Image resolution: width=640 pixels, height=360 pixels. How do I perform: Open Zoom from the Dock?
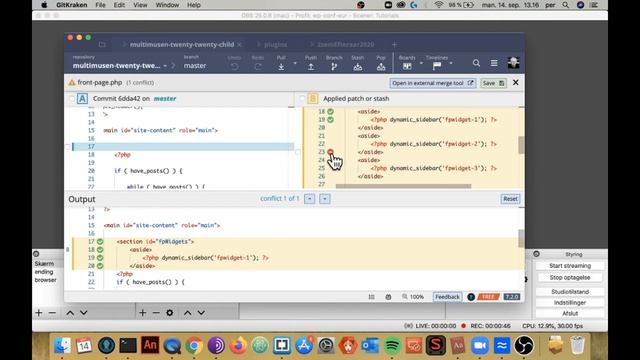480,346
